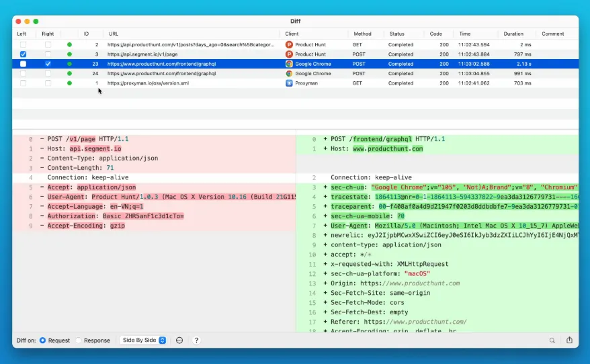Check the Left box for proxyman.io version.xml row

pos(23,83)
